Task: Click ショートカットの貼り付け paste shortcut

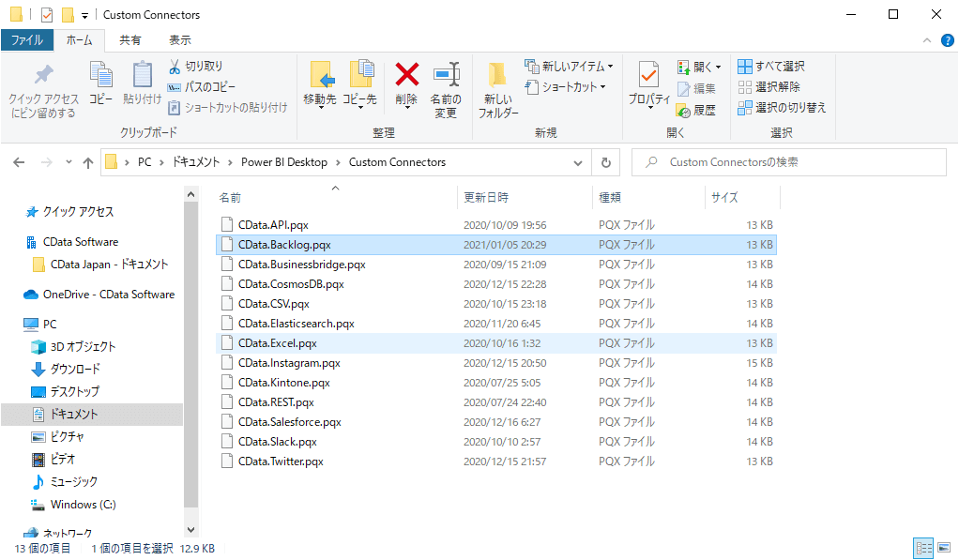Action: pyautogui.click(x=227, y=108)
